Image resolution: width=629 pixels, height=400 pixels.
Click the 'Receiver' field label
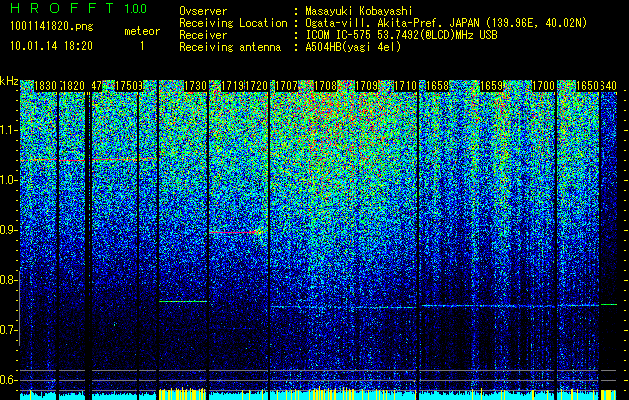pos(203,35)
